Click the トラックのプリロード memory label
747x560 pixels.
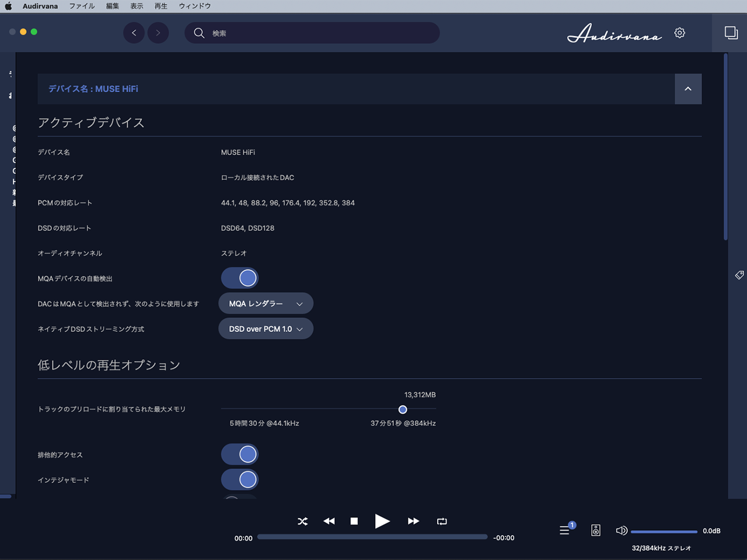(x=112, y=409)
